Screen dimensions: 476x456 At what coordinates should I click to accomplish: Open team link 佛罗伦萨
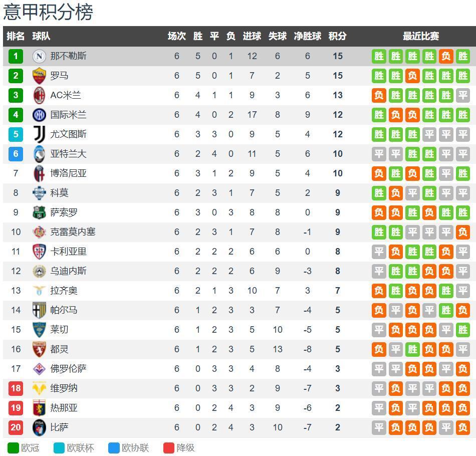click(68, 369)
